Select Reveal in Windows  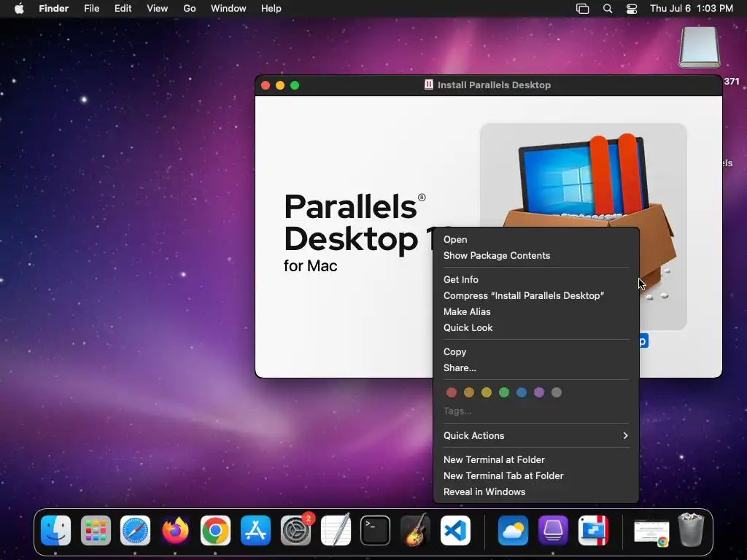[x=536, y=492]
